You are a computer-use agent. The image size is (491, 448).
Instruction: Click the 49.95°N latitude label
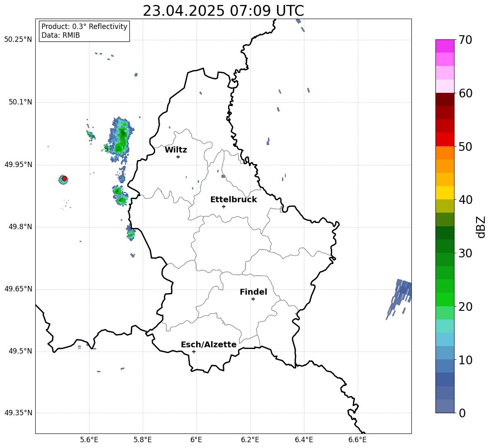pyautogui.click(x=18, y=165)
